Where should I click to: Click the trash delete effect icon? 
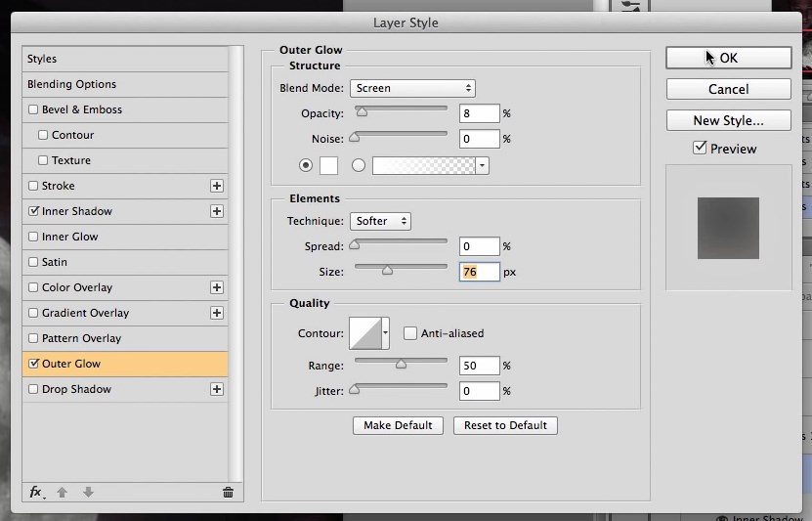coord(228,492)
